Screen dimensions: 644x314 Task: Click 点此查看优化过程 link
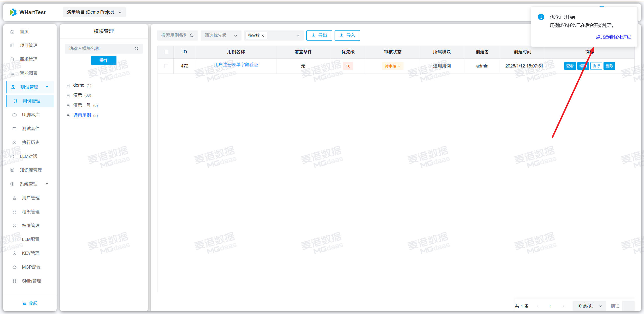(613, 37)
